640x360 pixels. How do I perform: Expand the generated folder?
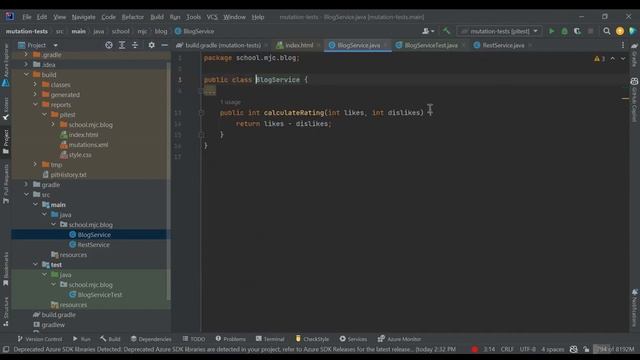pyautogui.click(x=36, y=95)
